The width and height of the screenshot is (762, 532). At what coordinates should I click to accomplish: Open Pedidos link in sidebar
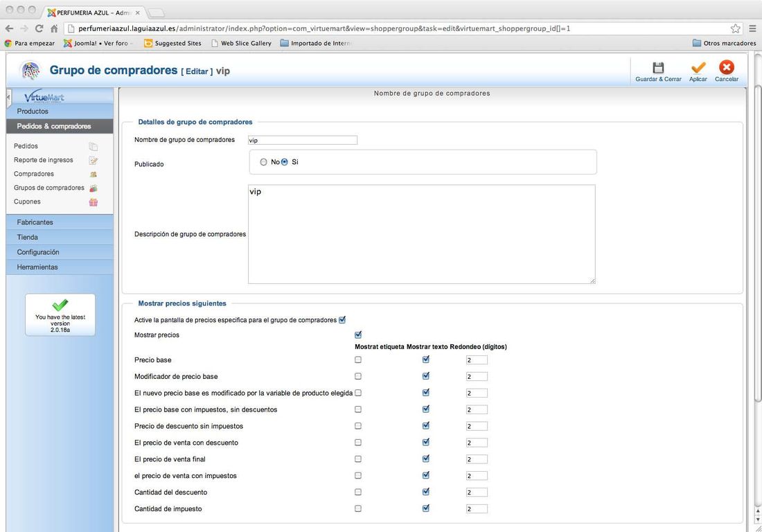(x=26, y=146)
